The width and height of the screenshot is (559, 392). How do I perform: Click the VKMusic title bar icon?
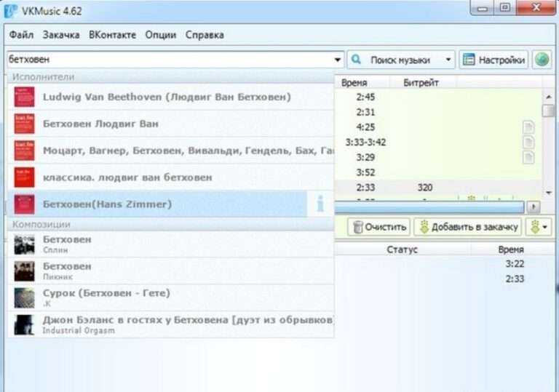pos(10,11)
